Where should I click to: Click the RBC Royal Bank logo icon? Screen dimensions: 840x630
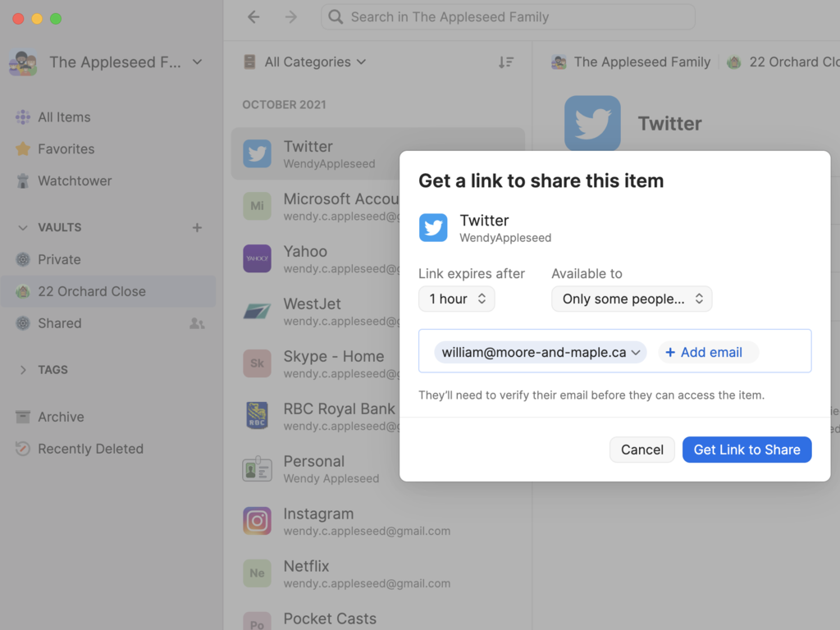click(257, 416)
